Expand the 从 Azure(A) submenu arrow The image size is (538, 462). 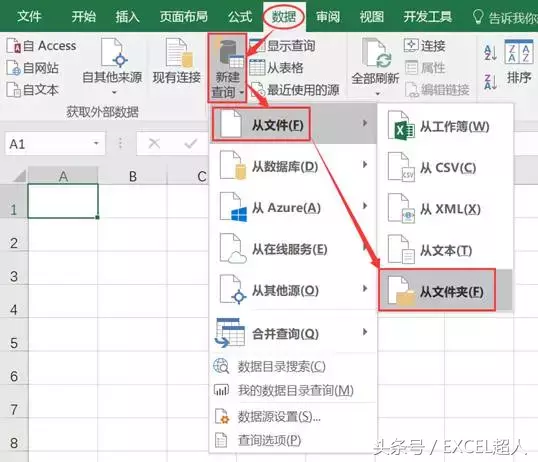pos(365,206)
